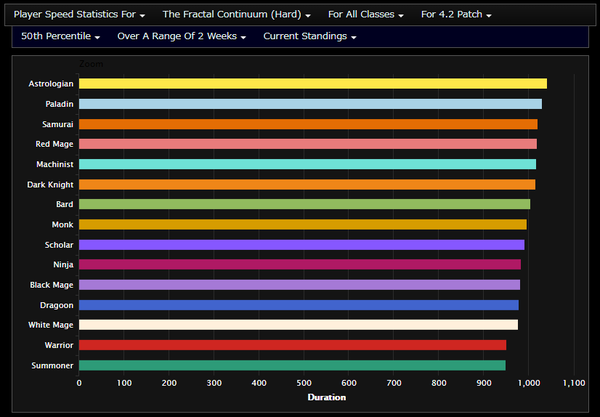The width and height of the screenshot is (600, 417).
Task: Click the purple Scholar bar
Action: click(x=302, y=245)
